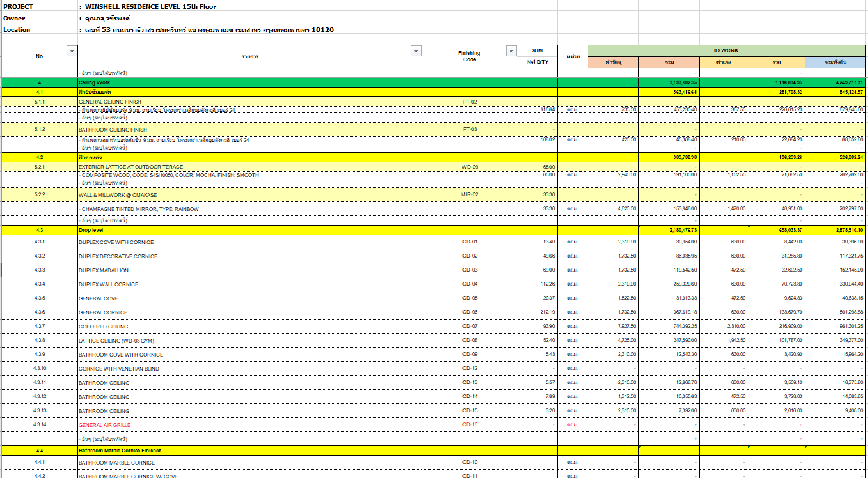Click the DUPLEX COVE WITH CORNICE cell
Screen dimensions: 868x478
(116, 242)
